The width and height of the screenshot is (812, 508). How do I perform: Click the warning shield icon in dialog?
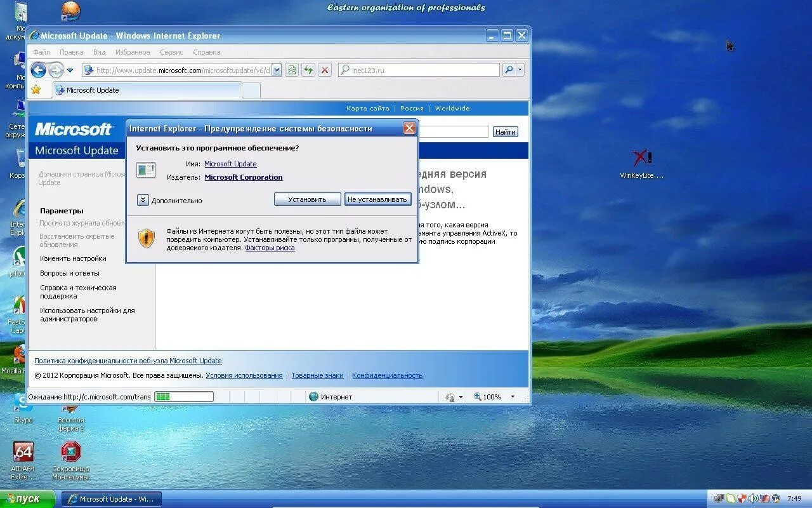pyautogui.click(x=147, y=238)
